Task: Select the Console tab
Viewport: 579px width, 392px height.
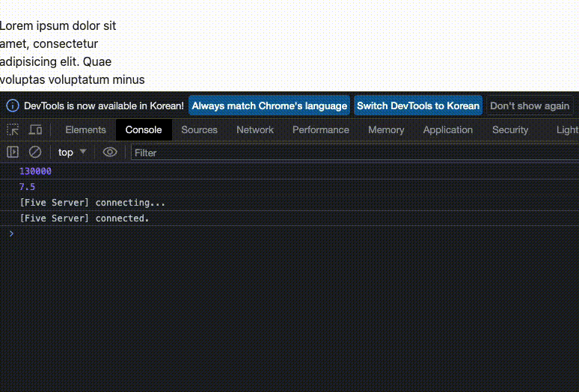Action: 144,130
